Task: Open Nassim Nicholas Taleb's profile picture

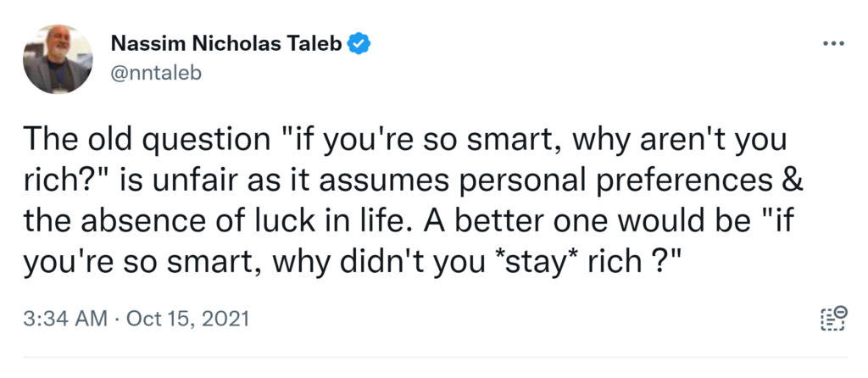Action: pyautogui.click(x=57, y=58)
